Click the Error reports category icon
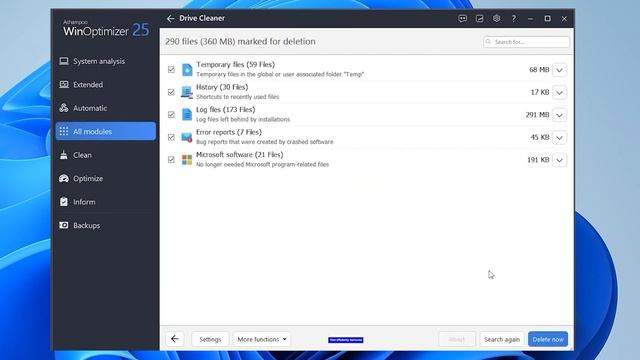This screenshot has width=640, height=360. 187,138
